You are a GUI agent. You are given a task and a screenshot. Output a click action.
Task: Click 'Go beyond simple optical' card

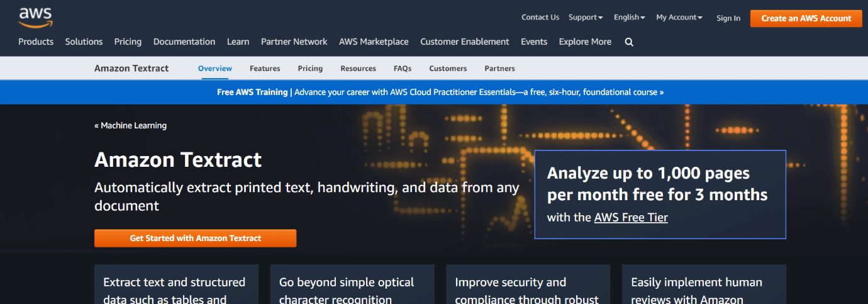click(352, 284)
